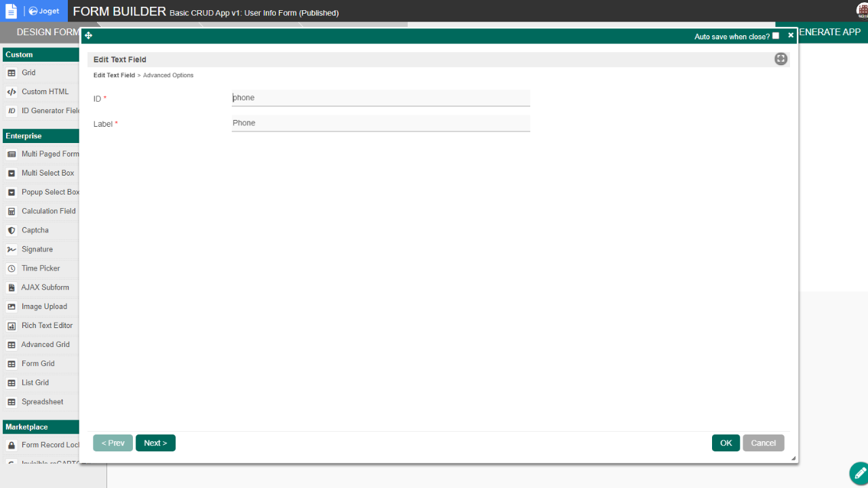
Task: Click the Captcha shield icon
Action: [12, 230]
